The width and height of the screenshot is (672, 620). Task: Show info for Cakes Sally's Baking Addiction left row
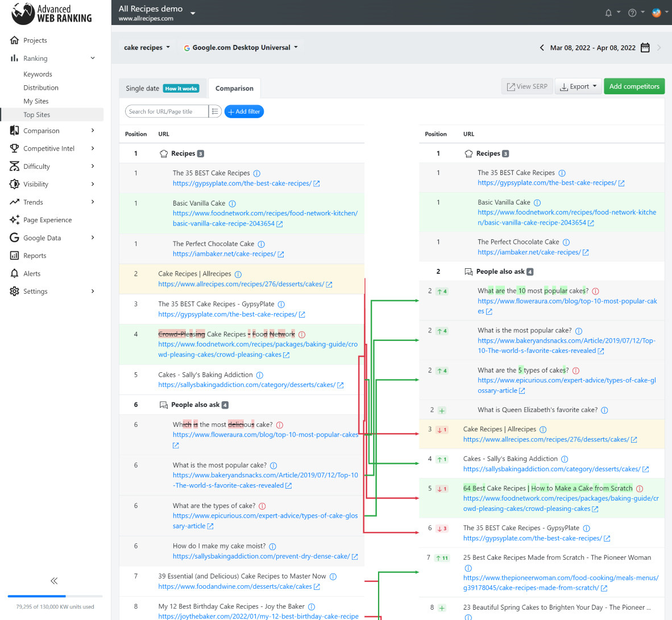click(260, 375)
